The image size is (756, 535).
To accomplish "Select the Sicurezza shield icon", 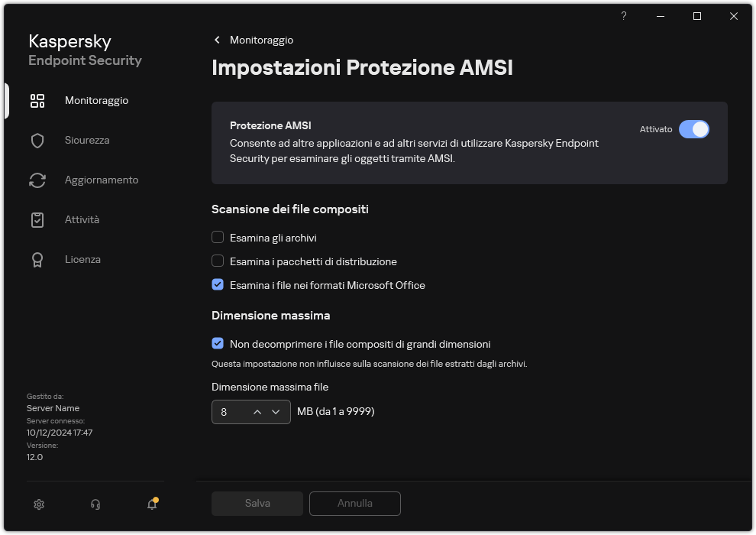I will [37, 140].
